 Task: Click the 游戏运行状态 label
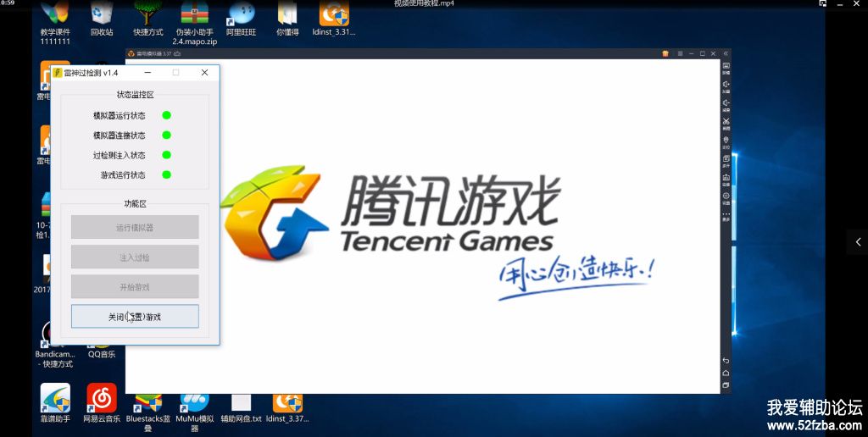(x=123, y=175)
